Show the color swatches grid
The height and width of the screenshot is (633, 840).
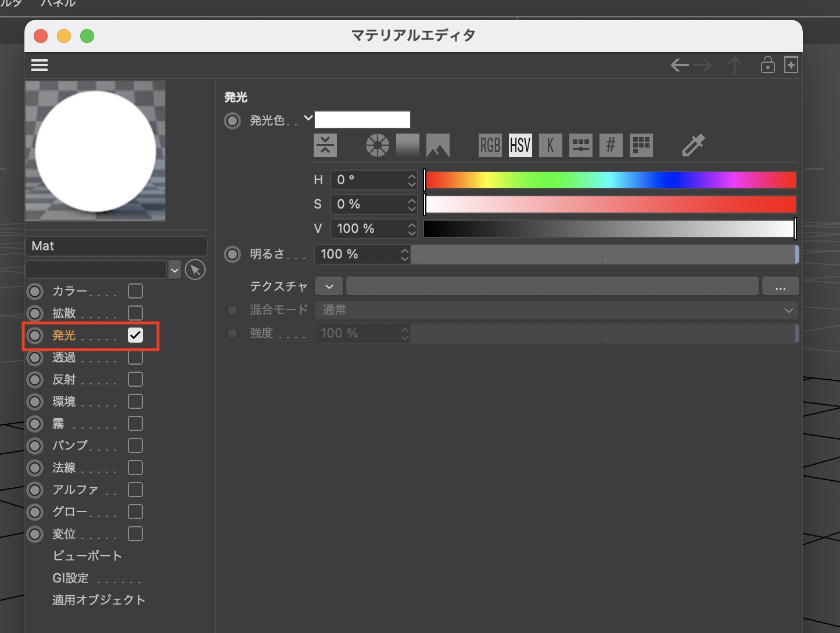pyautogui.click(x=641, y=145)
